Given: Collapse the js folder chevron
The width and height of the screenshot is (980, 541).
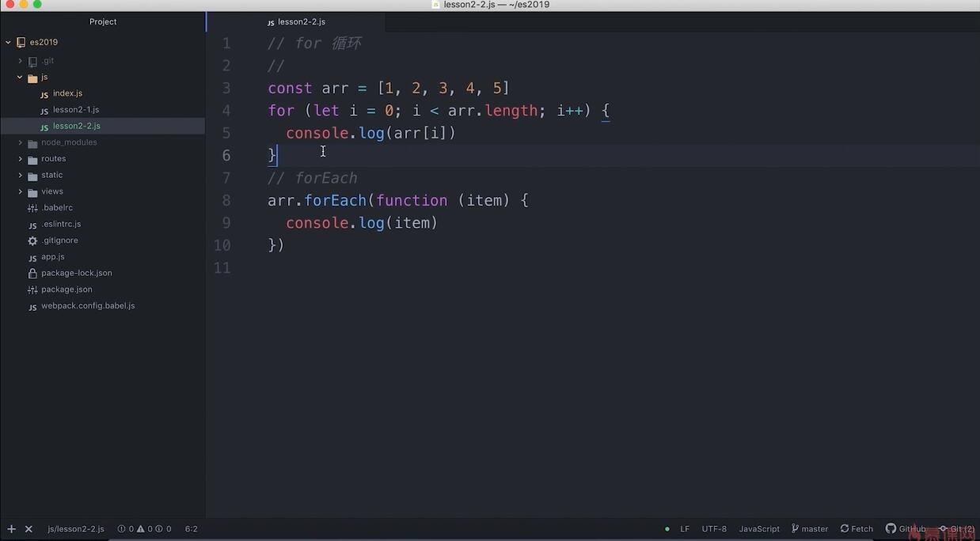Looking at the screenshot, I should 20,78.
